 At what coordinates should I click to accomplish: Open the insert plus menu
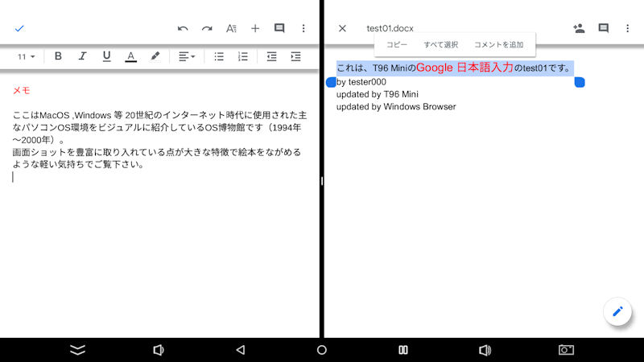click(x=255, y=28)
